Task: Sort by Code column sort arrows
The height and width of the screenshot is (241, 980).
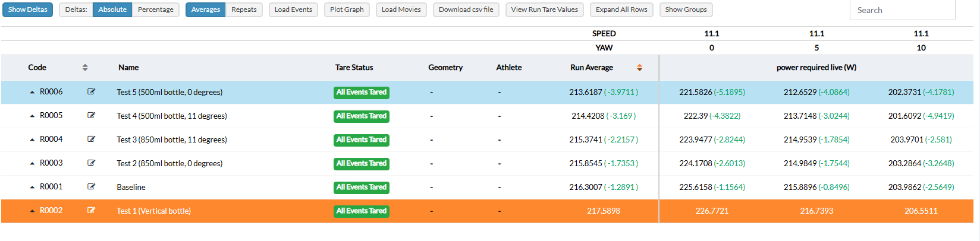Action: [x=85, y=68]
